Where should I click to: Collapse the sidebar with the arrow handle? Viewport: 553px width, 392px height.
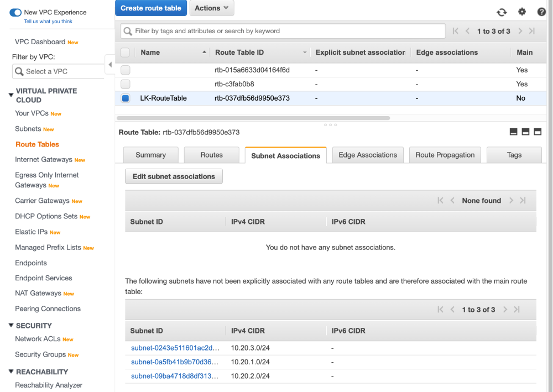[110, 65]
